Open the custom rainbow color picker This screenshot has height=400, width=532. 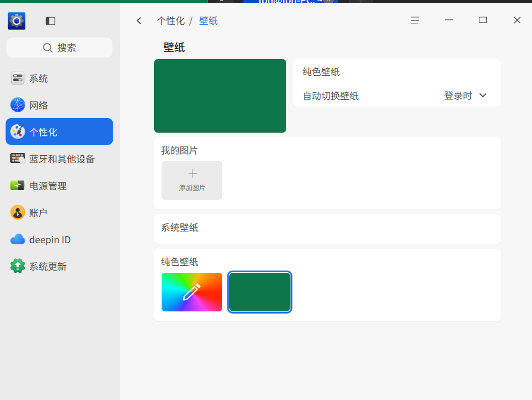(x=192, y=292)
